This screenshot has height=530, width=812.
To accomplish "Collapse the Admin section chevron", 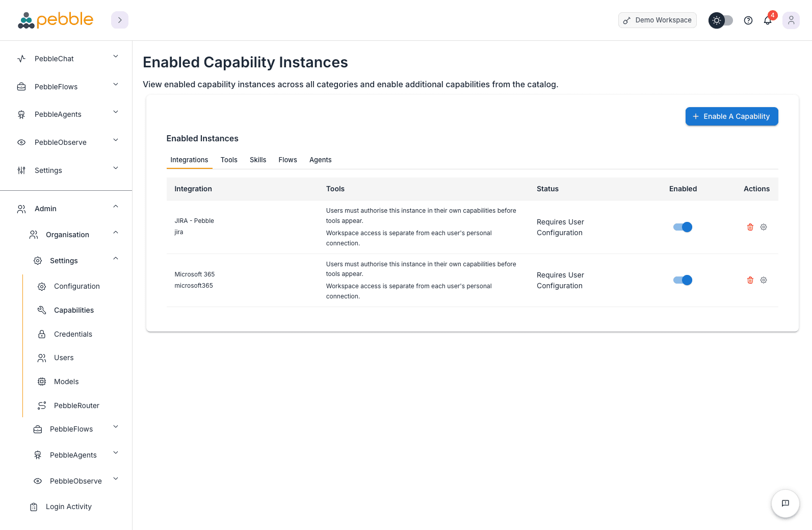I will point(116,207).
